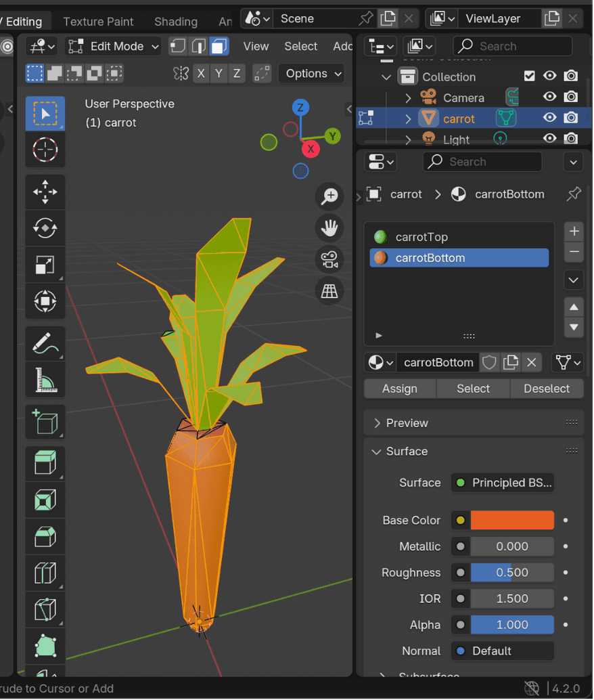Expand the Preview panel

[474, 422]
